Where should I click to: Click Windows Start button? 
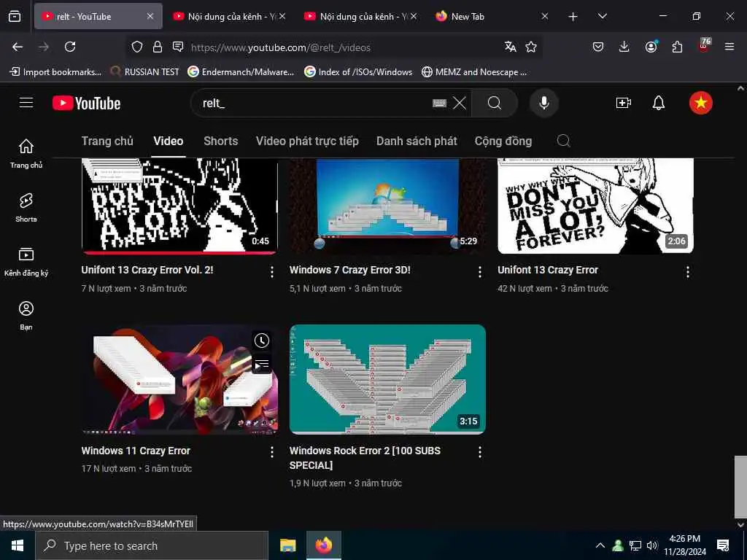pos(18,545)
